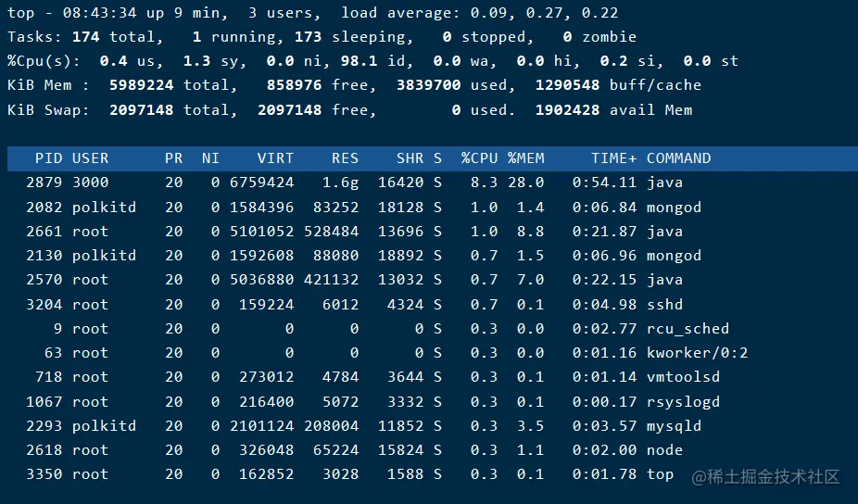Viewport: 858px width, 504px height.
Task: Click the 1290548 buff/cache value
Action: pyautogui.click(x=567, y=85)
